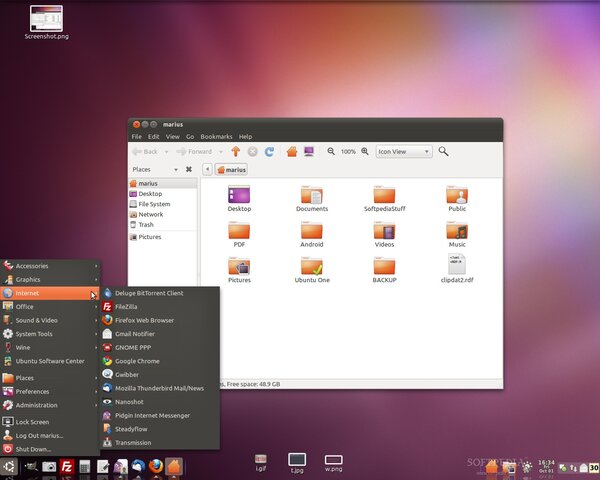600x480 pixels.
Task: Open the Help menu
Action: pos(245,137)
